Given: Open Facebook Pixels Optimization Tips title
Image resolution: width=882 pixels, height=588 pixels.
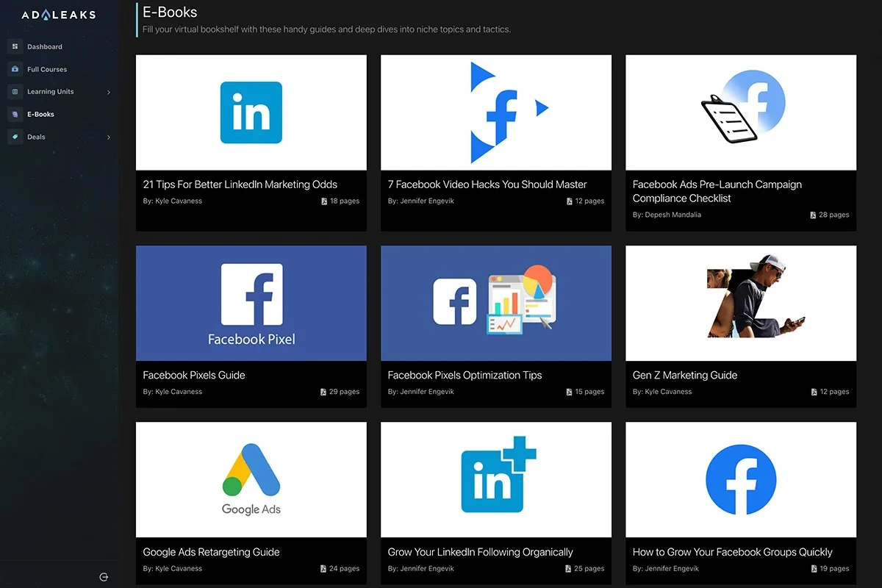Looking at the screenshot, I should 465,375.
